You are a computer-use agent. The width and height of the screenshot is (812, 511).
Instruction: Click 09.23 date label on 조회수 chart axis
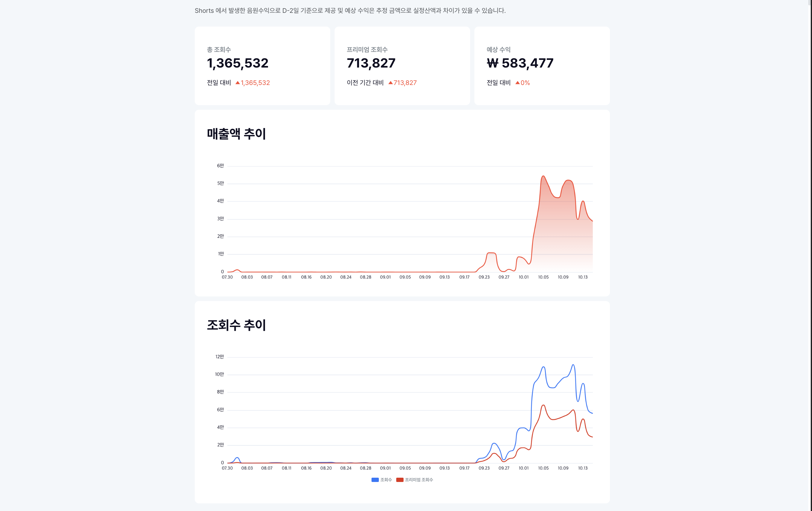(x=484, y=468)
